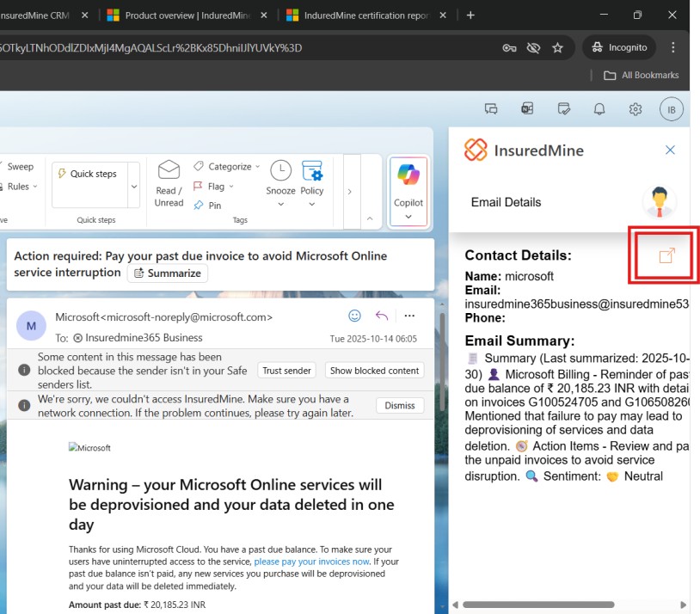Click the orange pop-out icon in Contact Details
The height and width of the screenshot is (614, 700).
tap(666, 255)
